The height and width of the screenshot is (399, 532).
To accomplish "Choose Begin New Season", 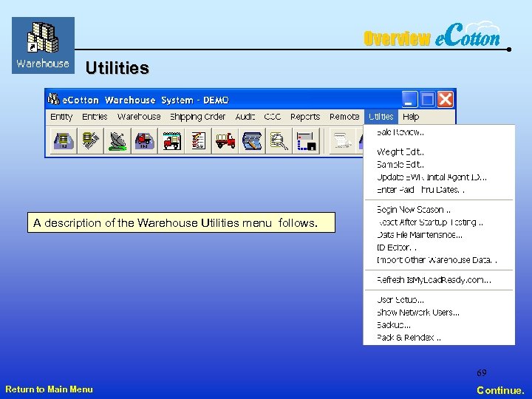I will click(414, 210).
